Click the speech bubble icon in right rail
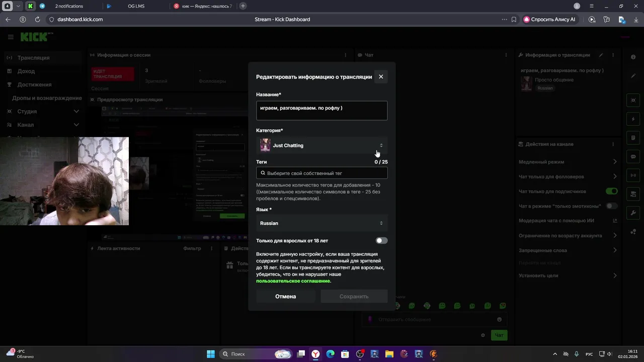 (x=633, y=157)
